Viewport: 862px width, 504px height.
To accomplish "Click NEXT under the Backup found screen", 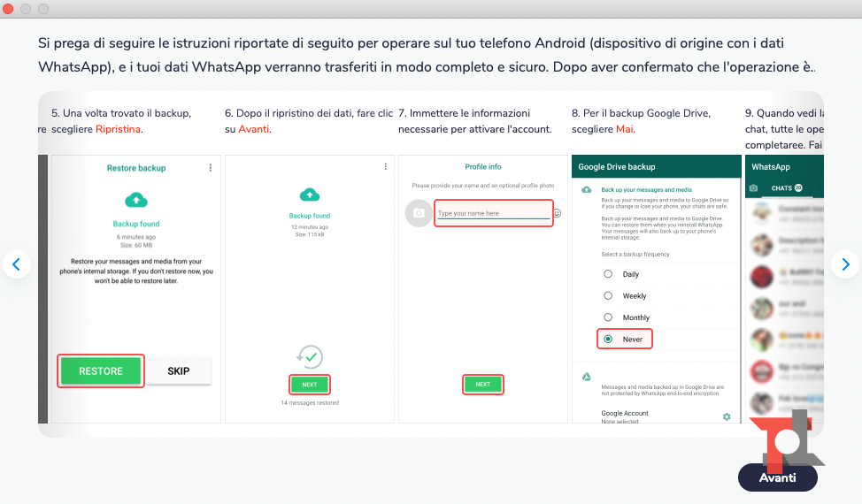I will pyautogui.click(x=310, y=385).
